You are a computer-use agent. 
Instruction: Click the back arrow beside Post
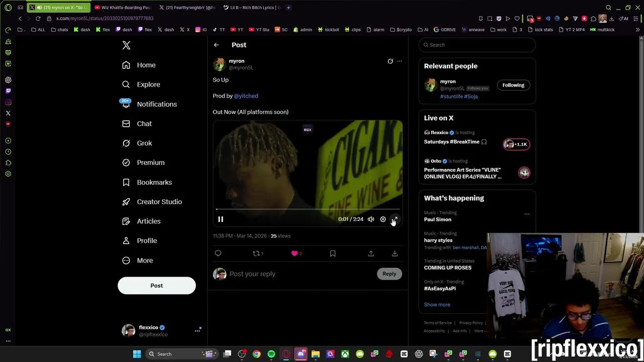pyautogui.click(x=216, y=45)
